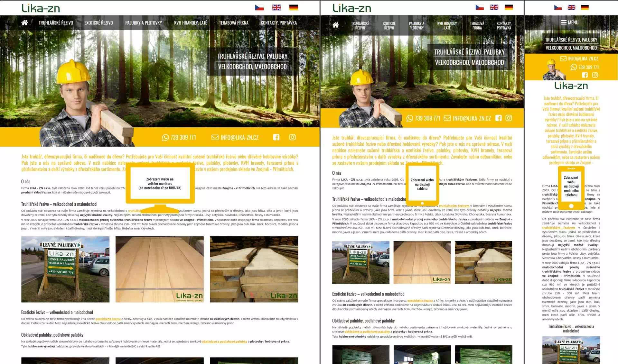Click 'Obkladové palubky, podlahové palubky' heading in tablet layout
618x364 pixels.
(363, 321)
